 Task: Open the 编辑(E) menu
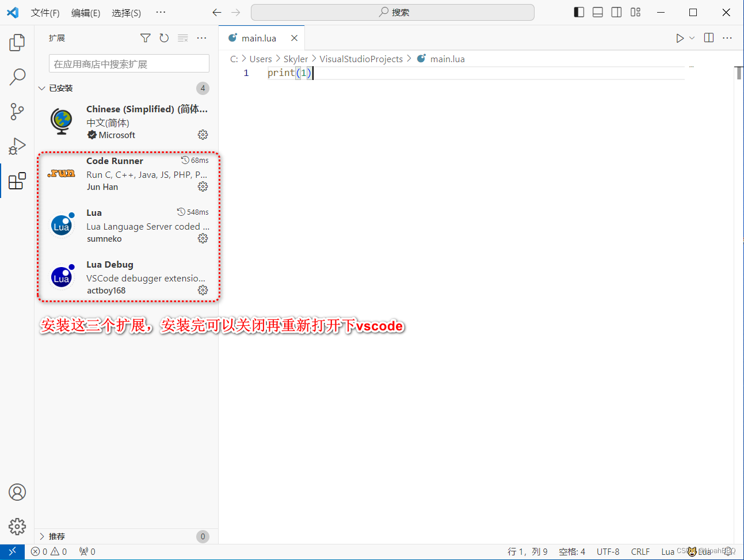[x=86, y=13]
